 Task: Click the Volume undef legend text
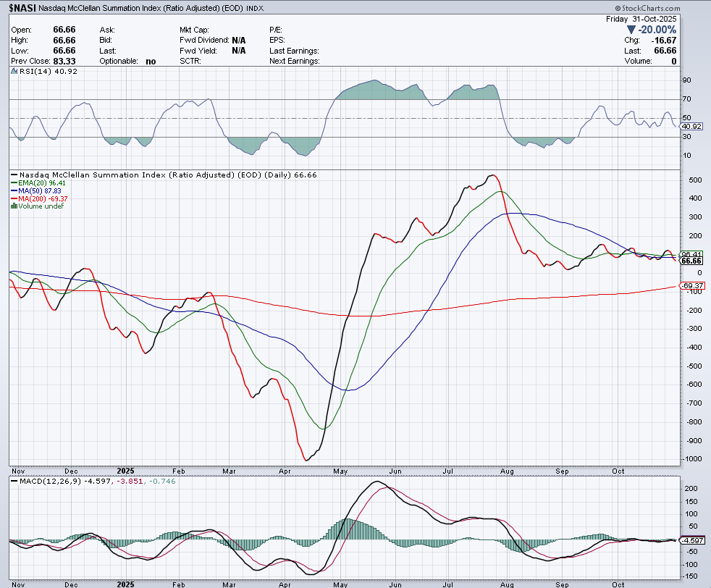(41, 206)
